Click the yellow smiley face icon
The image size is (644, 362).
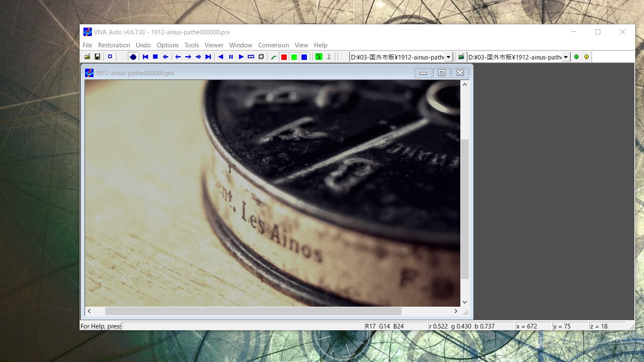pos(587,57)
